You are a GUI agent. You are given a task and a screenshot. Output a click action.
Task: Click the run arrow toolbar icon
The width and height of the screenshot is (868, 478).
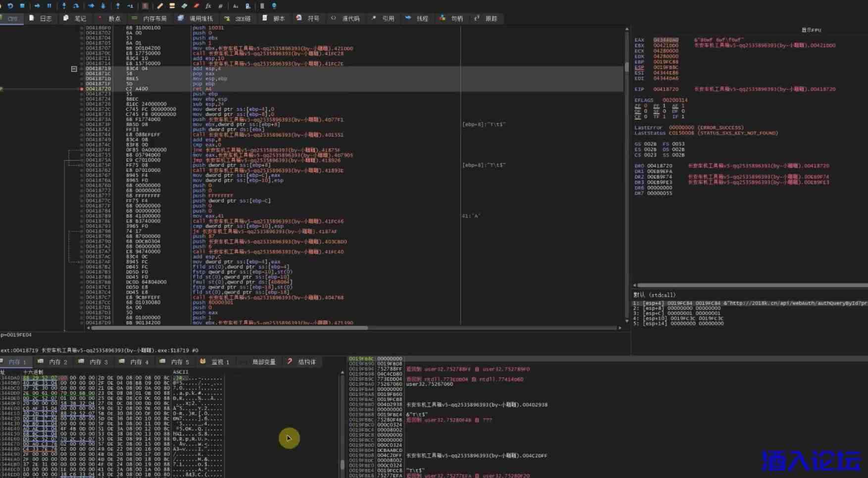[x=37, y=6]
